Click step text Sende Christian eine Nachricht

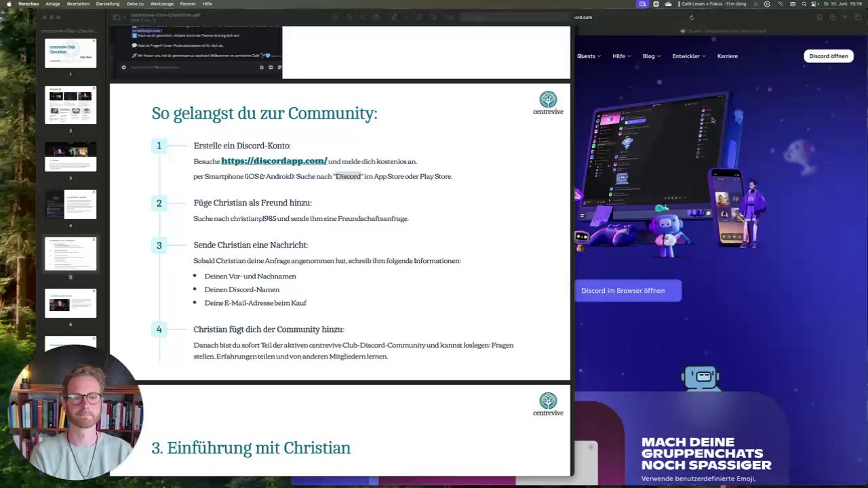coord(250,245)
